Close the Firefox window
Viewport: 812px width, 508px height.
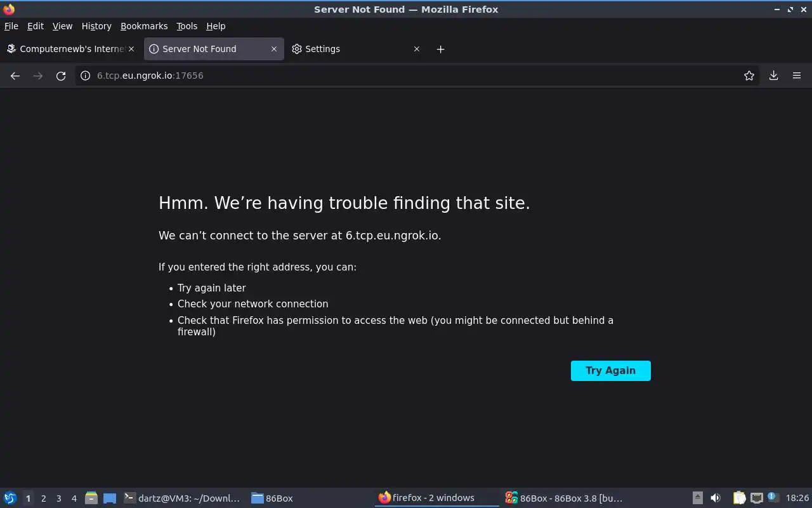[804, 10]
